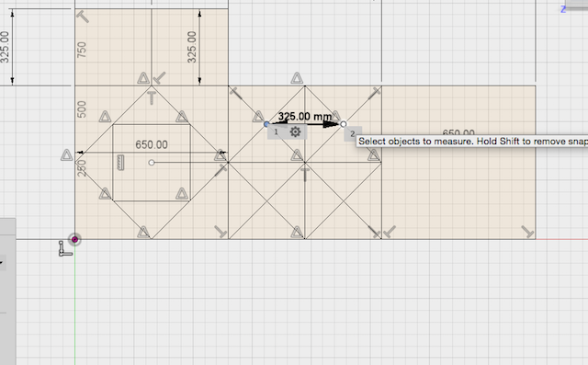The width and height of the screenshot is (588, 365).
Task: Select the measure point label numbered 1
Action: [x=276, y=132]
